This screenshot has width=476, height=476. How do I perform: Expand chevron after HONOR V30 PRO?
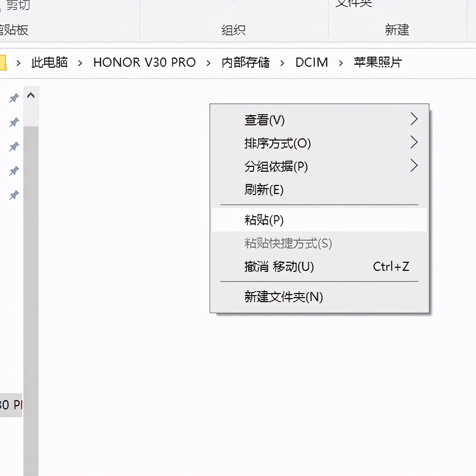209,63
